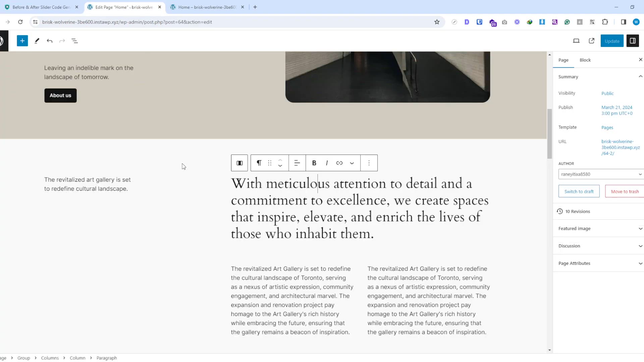Screen dimensions: 644x362
Task: Expand the Featured image section
Action: click(x=599, y=229)
